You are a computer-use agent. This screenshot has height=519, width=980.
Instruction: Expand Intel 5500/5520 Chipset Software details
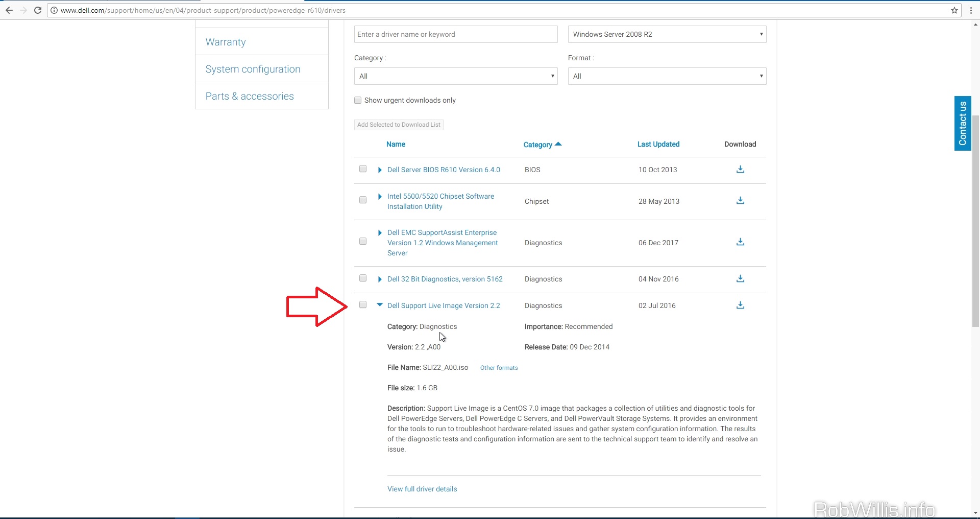point(380,196)
